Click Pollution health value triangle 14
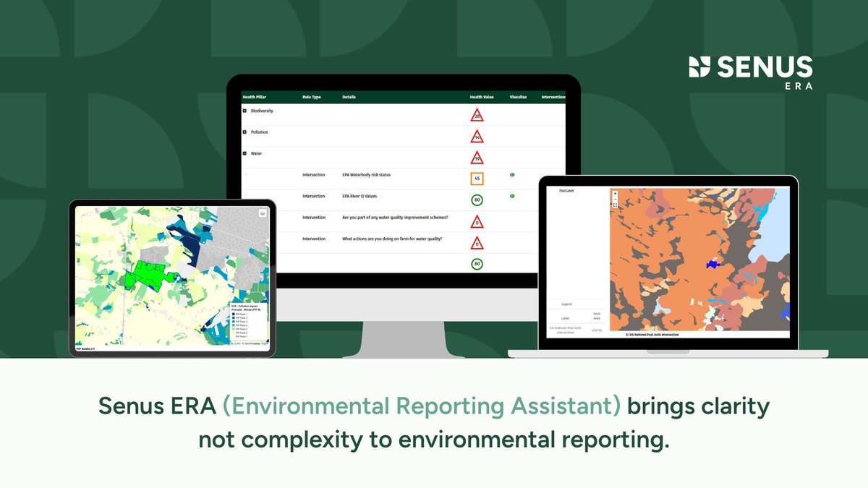The width and height of the screenshot is (868, 488). click(477, 137)
